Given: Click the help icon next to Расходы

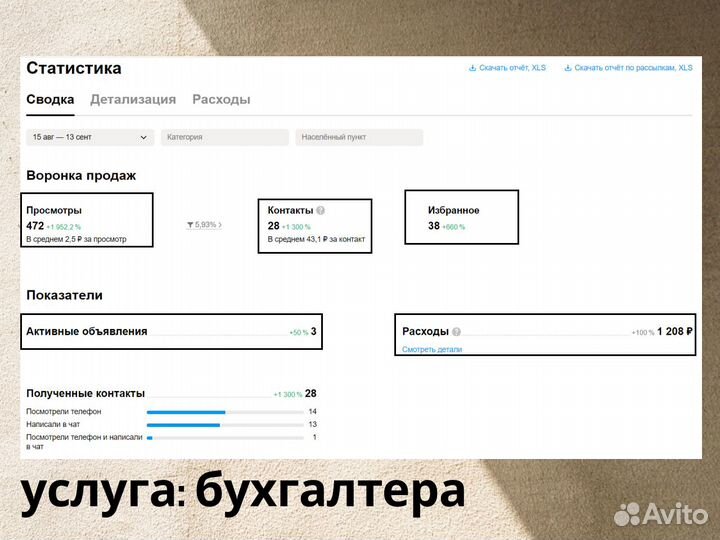Looking at the screenshot, I should 456,332.
